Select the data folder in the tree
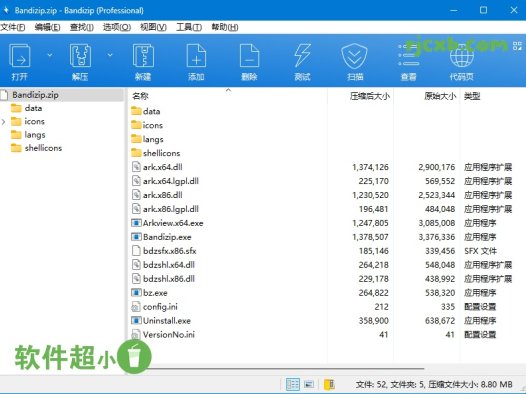The image size is (526, 394). [33, 108]
